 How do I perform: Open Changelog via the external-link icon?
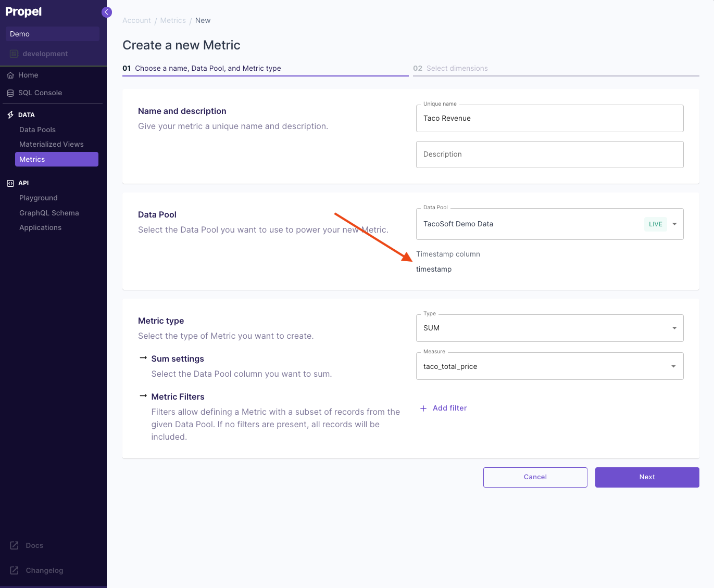click(x=15, y=570)
